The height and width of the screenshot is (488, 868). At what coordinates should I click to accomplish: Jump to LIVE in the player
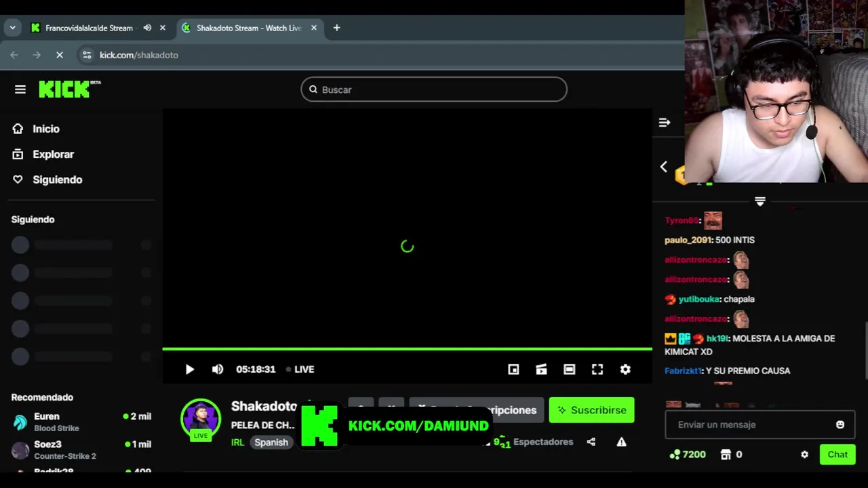coord(300,369)
